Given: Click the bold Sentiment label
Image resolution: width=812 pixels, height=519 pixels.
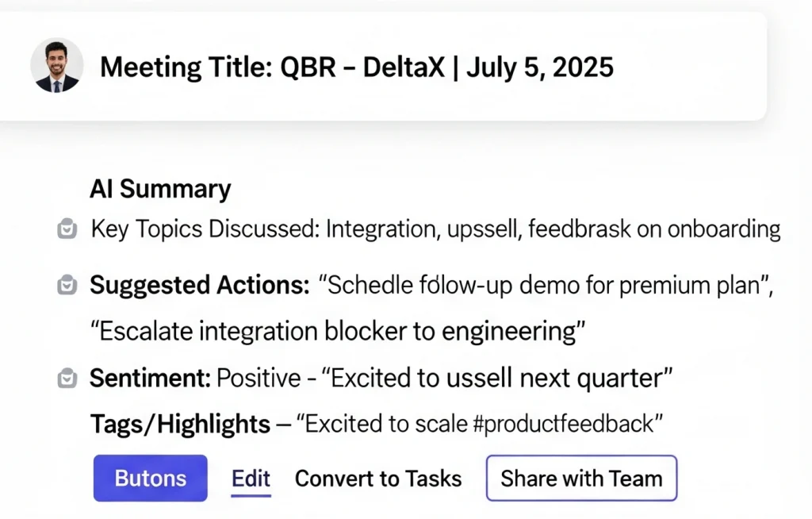Looking at the screenshot, I should click(x=150, y=379).
